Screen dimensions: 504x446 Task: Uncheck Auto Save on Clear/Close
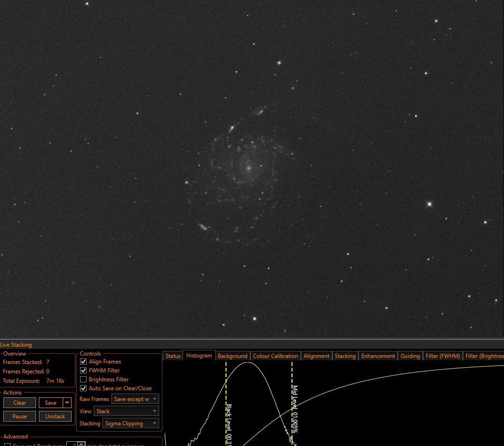pyautogui.click(x=83, y=388)
